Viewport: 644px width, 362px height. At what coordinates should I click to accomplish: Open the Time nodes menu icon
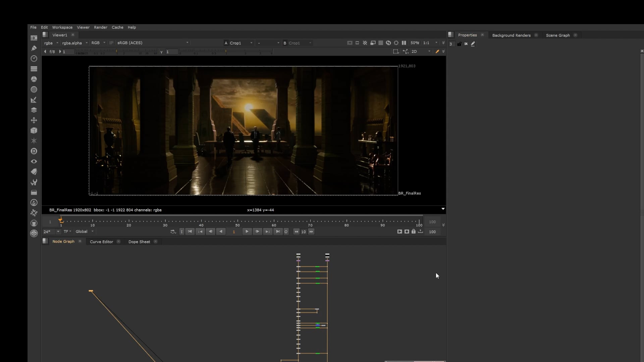pos(34,58)
